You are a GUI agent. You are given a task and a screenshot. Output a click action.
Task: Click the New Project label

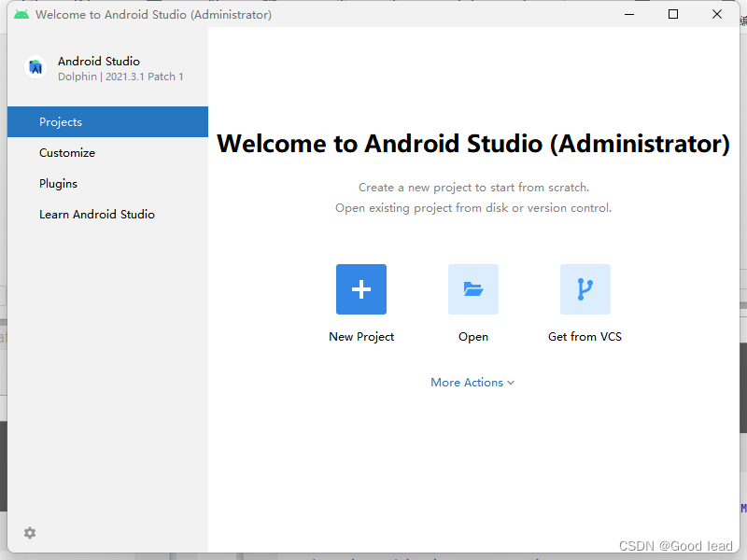click(x=361, y=337)
